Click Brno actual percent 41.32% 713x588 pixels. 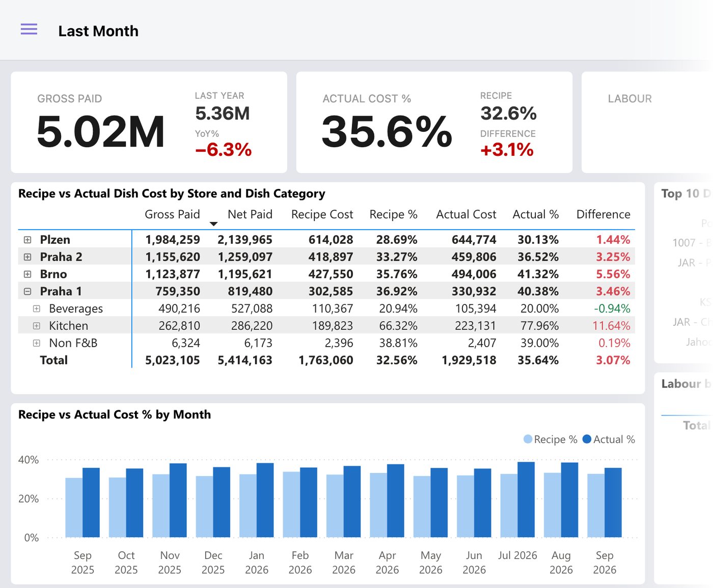538,274
